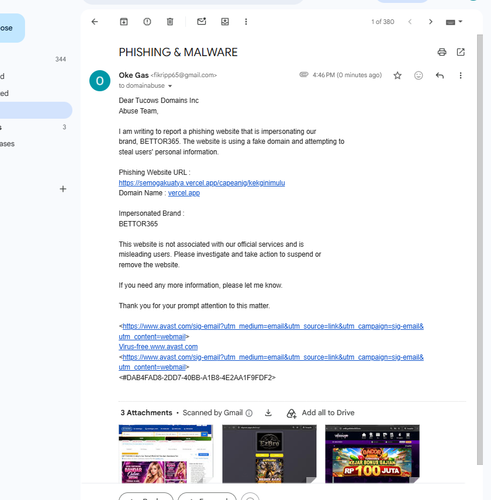Add all attachments to Drive
491x500 pixels.
point(320,413)
